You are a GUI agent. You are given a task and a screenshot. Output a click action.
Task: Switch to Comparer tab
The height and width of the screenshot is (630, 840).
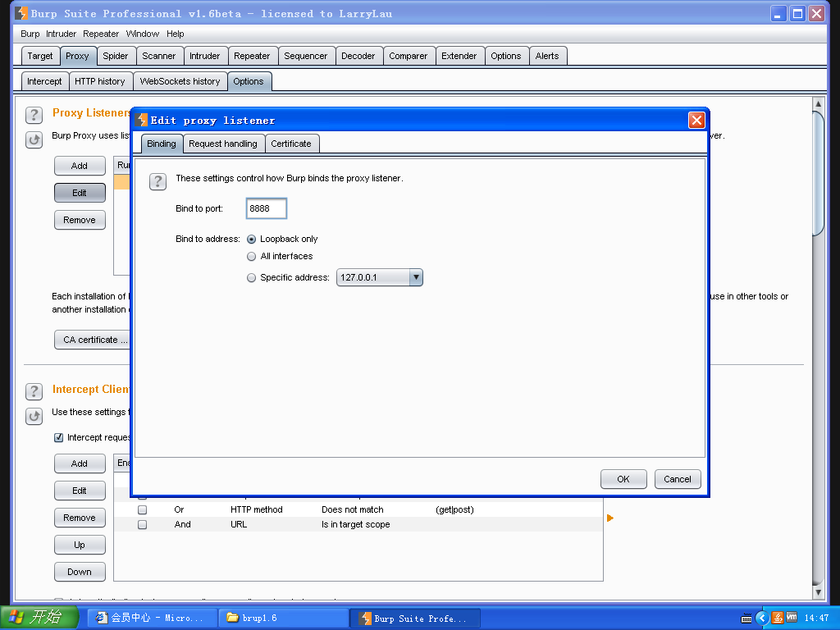pos(409,56)
